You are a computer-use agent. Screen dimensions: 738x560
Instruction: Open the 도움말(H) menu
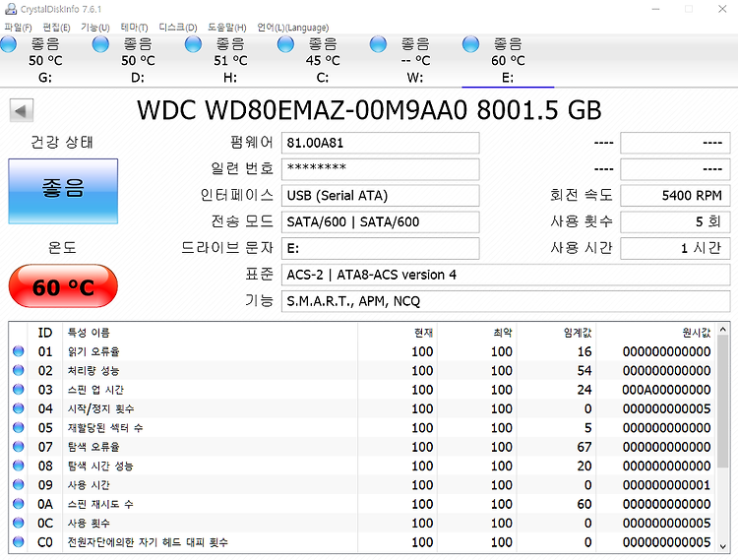coord(227,28)
